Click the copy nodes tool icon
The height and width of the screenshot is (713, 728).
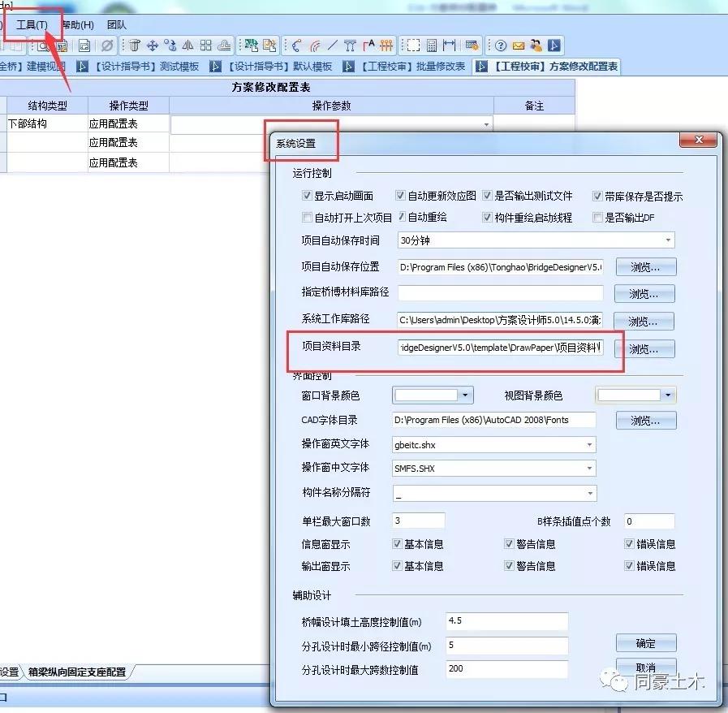click(x=170, y=45)
